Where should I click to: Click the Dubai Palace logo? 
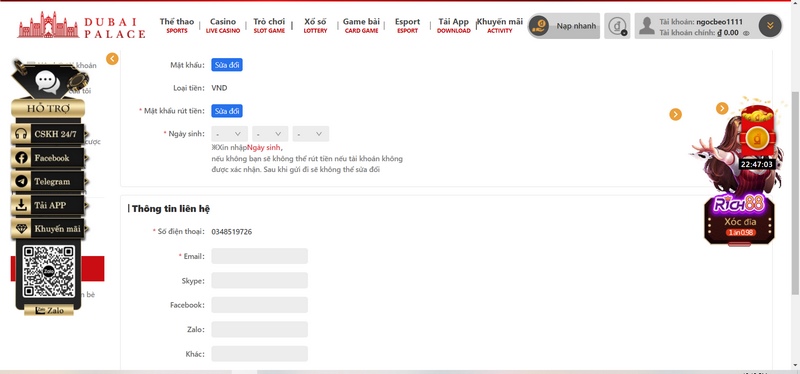coord(81,26)
